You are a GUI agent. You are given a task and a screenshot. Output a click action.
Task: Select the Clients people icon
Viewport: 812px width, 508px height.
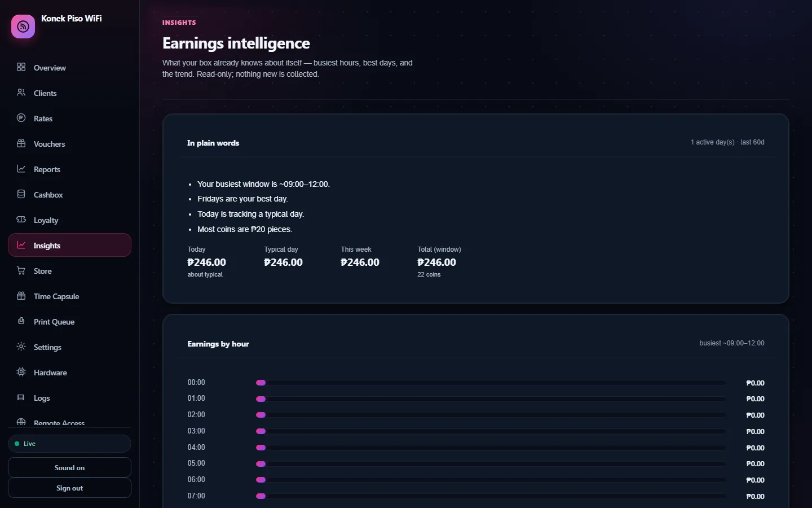21,93
